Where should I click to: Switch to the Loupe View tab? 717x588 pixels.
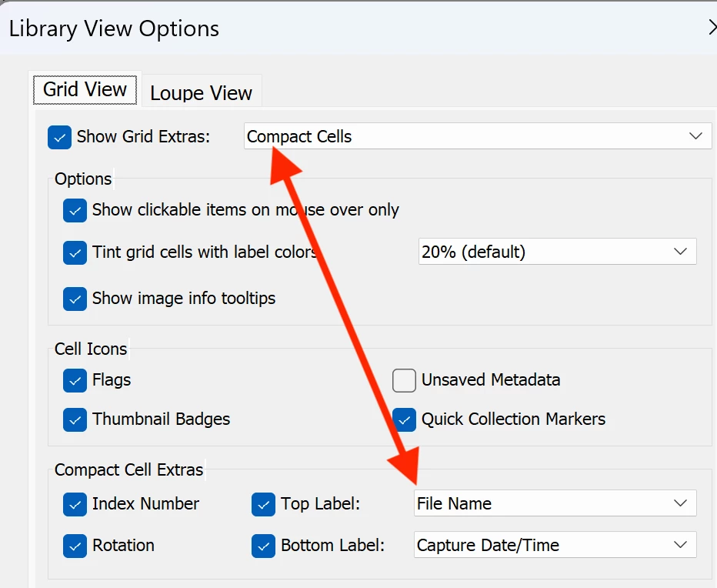pyautogui.click(x=201, y=93)
